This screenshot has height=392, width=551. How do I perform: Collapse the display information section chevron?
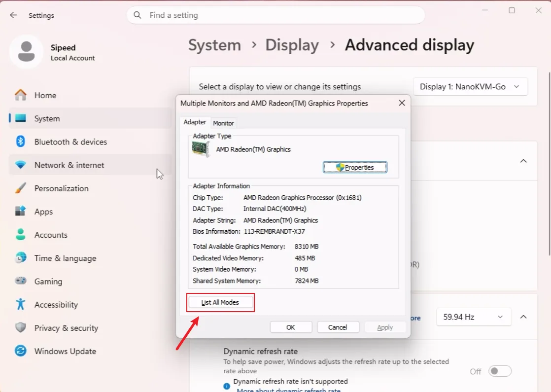pos(523,161)
